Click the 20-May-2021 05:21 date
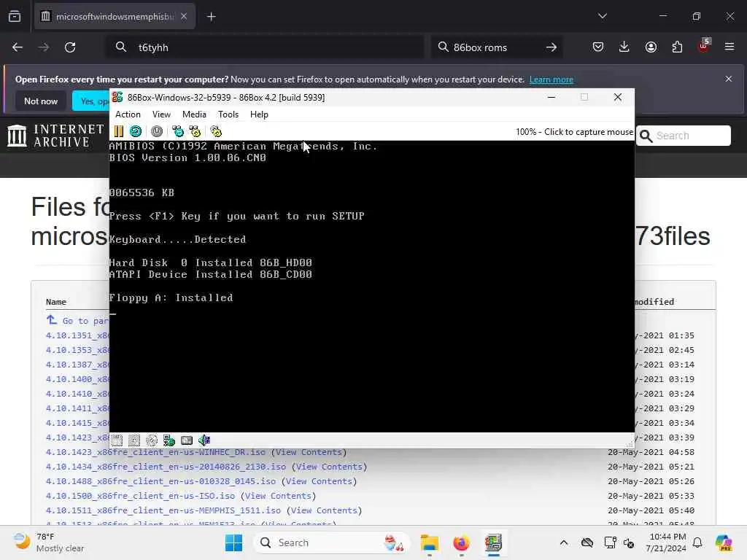Screen dimensions: 747x560 pyautogui.click(x=651, y=467)
